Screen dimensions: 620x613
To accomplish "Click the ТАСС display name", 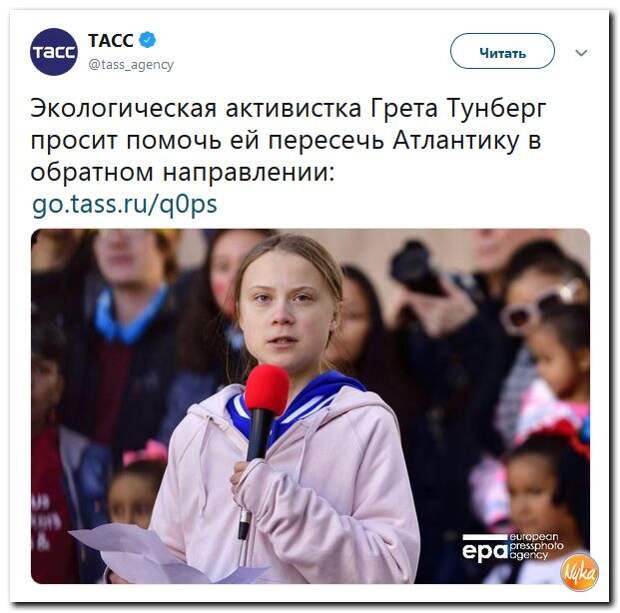I will (x=111, y=40).
